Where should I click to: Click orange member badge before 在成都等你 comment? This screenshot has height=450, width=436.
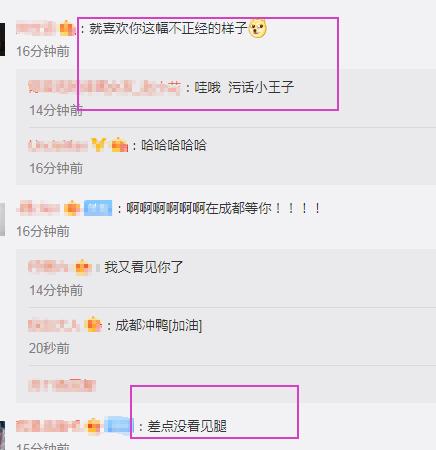(x=72, y=208)
